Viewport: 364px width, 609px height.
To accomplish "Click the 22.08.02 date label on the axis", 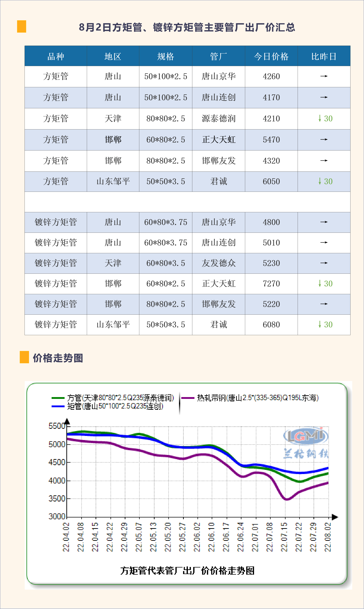I will [328, 537].
